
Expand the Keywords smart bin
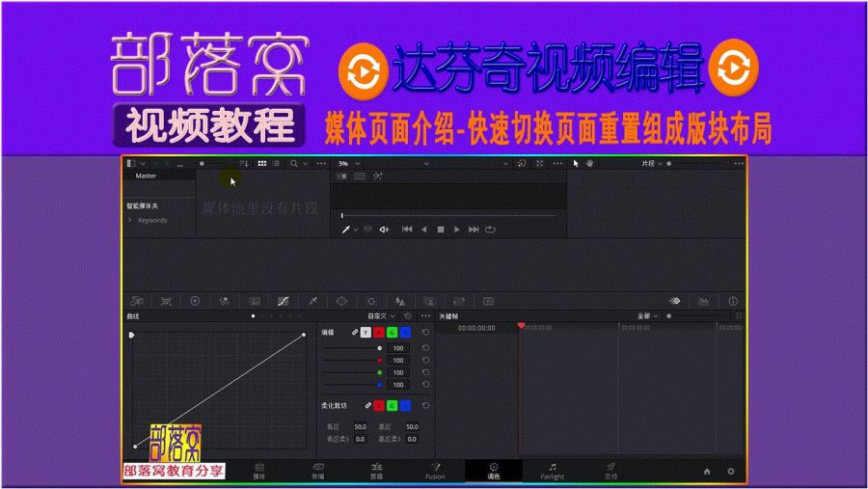(x=130, y=221)
